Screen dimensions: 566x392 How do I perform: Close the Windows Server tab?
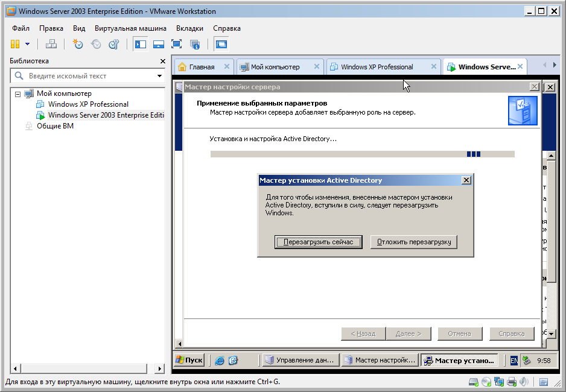[x=520, y=66]
